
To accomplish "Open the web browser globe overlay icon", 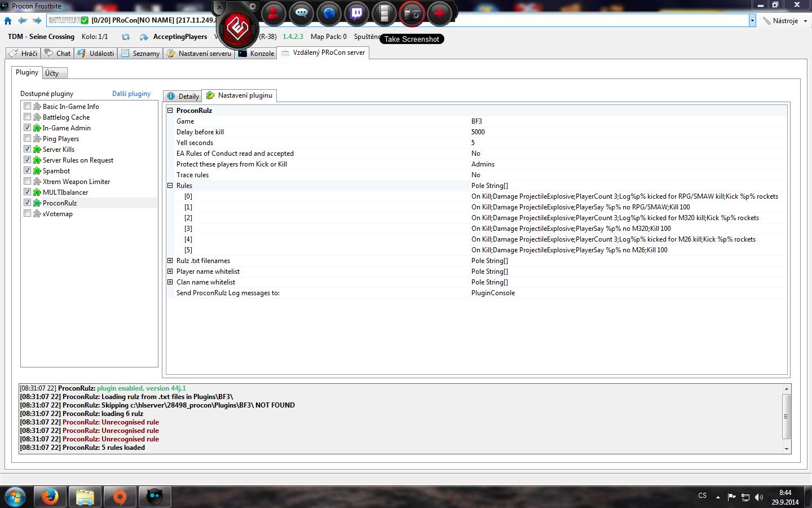I will pos(329,14).
